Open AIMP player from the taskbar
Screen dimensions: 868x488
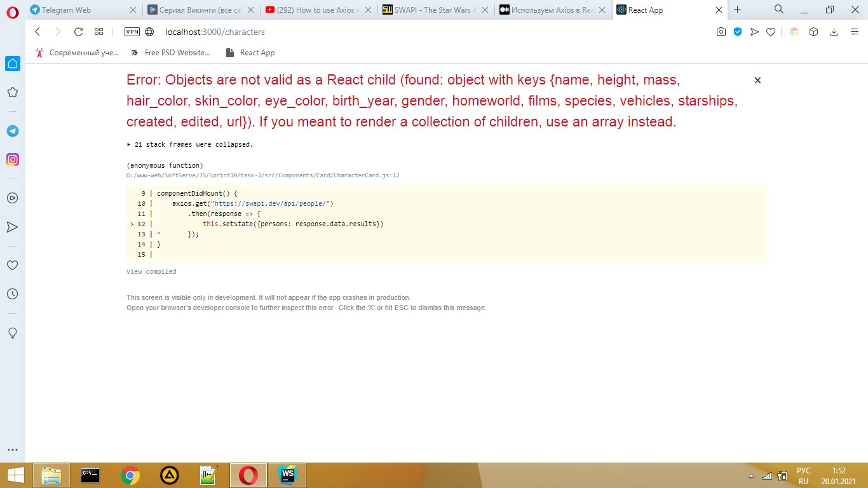coord(170,475)
